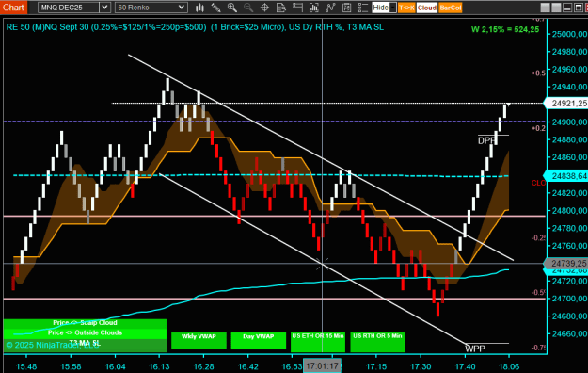Screen dimensions: 588x373
Task: Click the current price marker 24921,25
Action: coord(566,104)
